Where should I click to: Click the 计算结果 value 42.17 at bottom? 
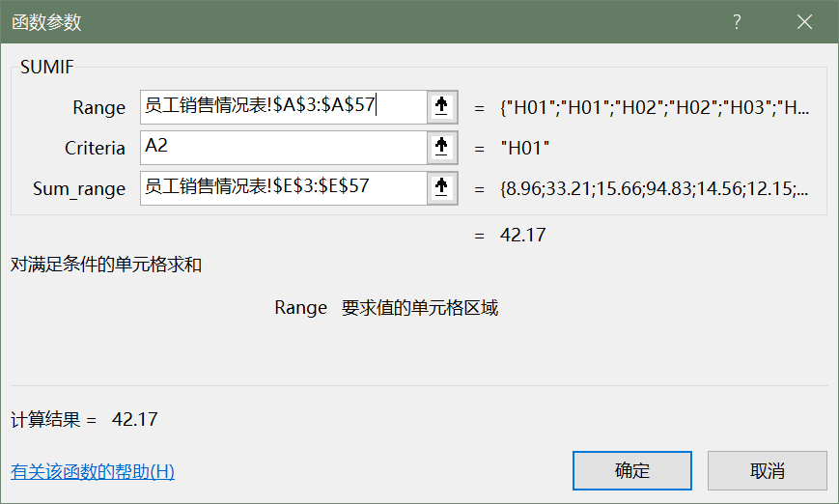[x=135, y=419]
